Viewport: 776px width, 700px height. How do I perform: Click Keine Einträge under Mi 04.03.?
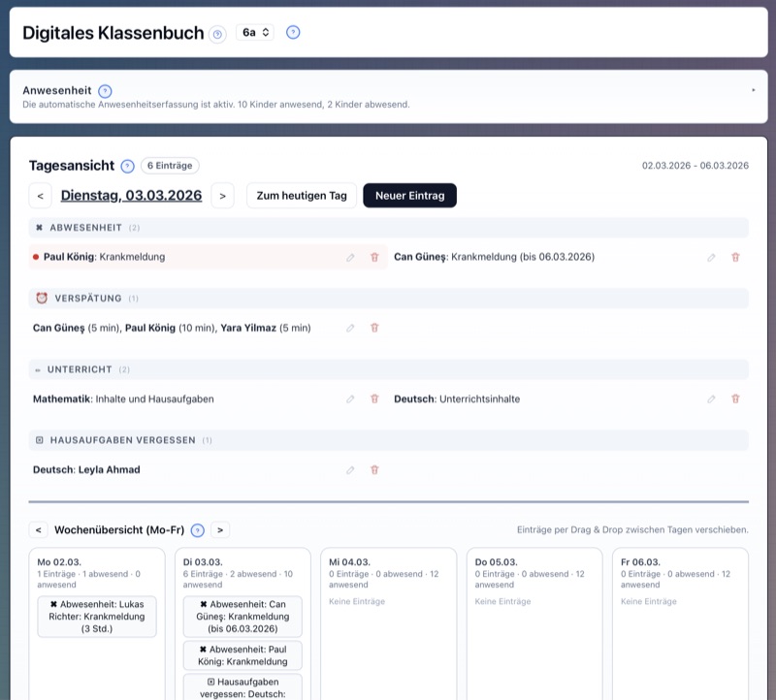click(x=357, y=601)
